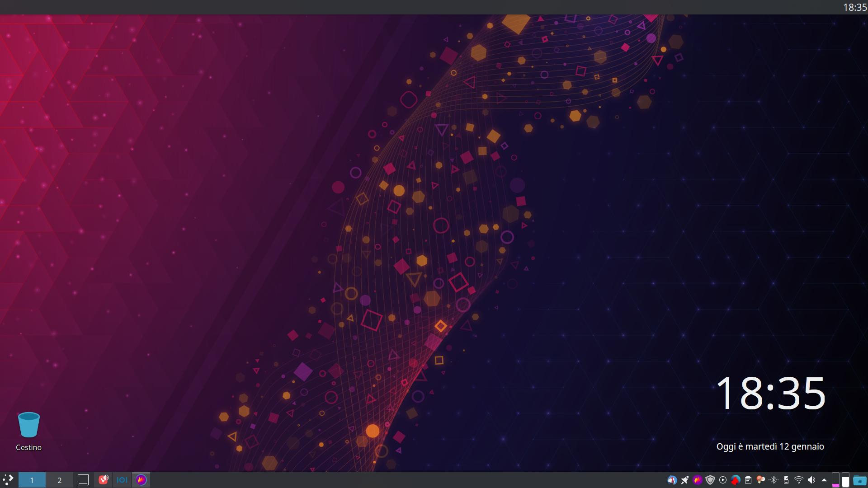Open the Wi-Fi network tray icon
Viewport: 868px width, 488px height.
pos(799,480)
